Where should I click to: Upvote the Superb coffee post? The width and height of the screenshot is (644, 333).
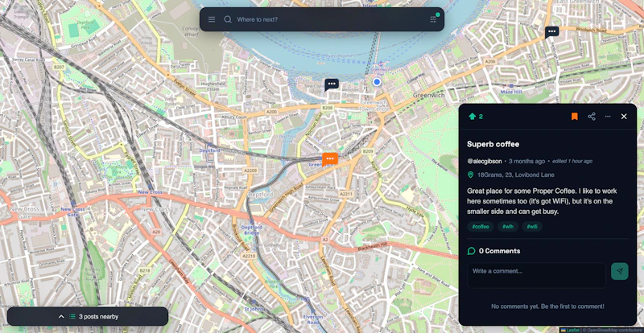pyautogui.click(x=472, y=117)
